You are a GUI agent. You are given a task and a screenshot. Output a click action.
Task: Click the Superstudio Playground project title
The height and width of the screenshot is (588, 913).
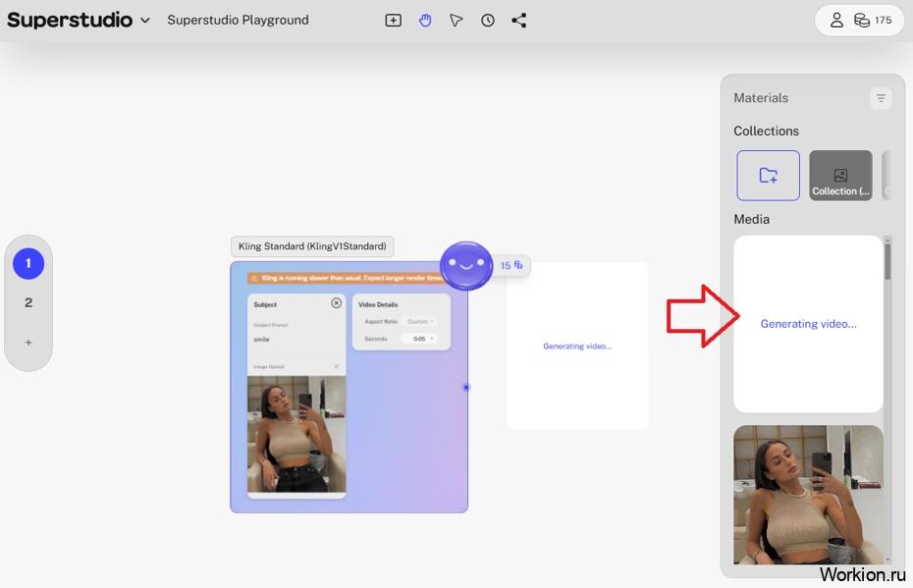click(238, 20)
